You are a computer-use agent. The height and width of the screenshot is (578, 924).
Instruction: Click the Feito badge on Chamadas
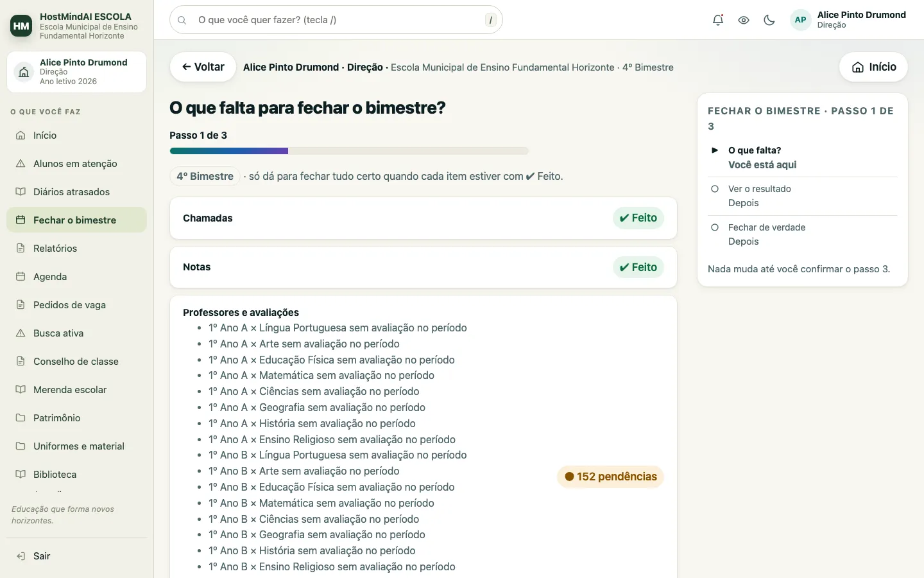[638, 218]
